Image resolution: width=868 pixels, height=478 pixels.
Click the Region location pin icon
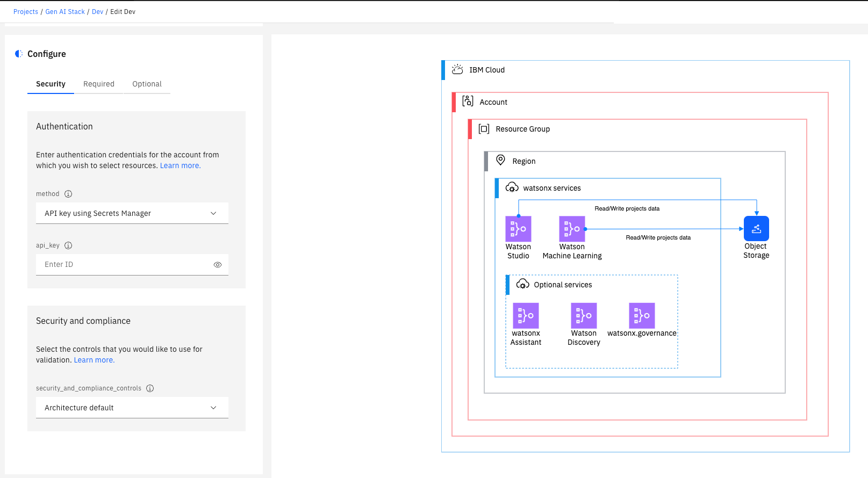[x=500, y=160]
